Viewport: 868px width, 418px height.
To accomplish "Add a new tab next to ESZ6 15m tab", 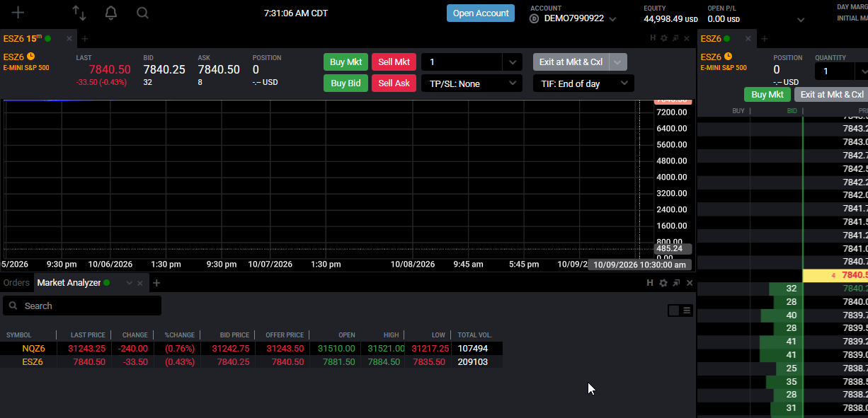I will pos(84,39).
